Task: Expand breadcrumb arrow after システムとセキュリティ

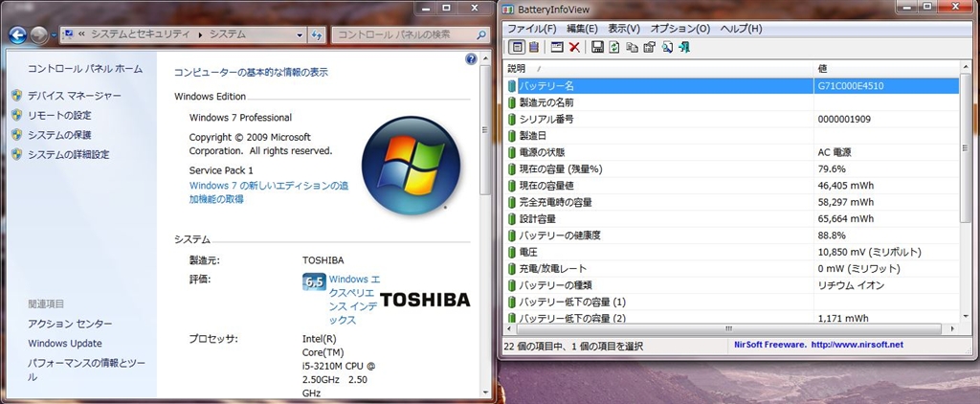Action: 200,35
